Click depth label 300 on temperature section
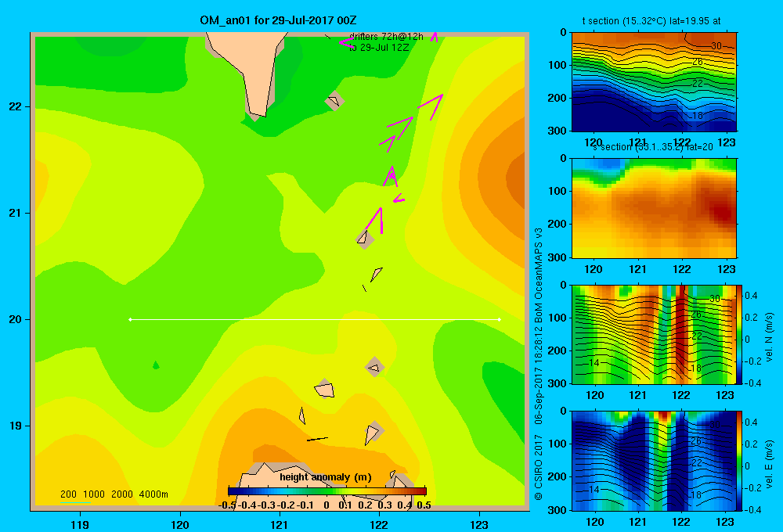 pos(557,131)
